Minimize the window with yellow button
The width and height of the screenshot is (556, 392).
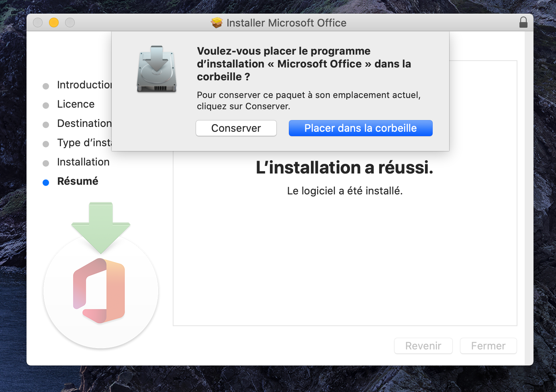click(54, 22)
